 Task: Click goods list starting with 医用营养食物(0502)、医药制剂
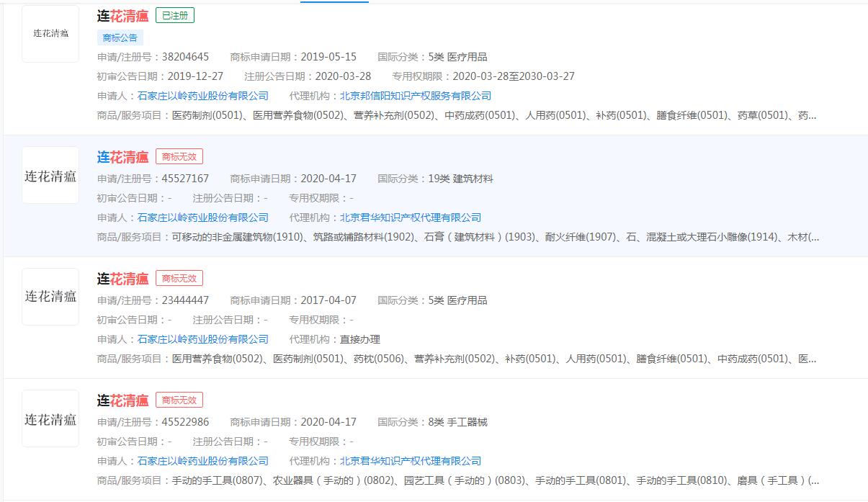coord(493,359)
